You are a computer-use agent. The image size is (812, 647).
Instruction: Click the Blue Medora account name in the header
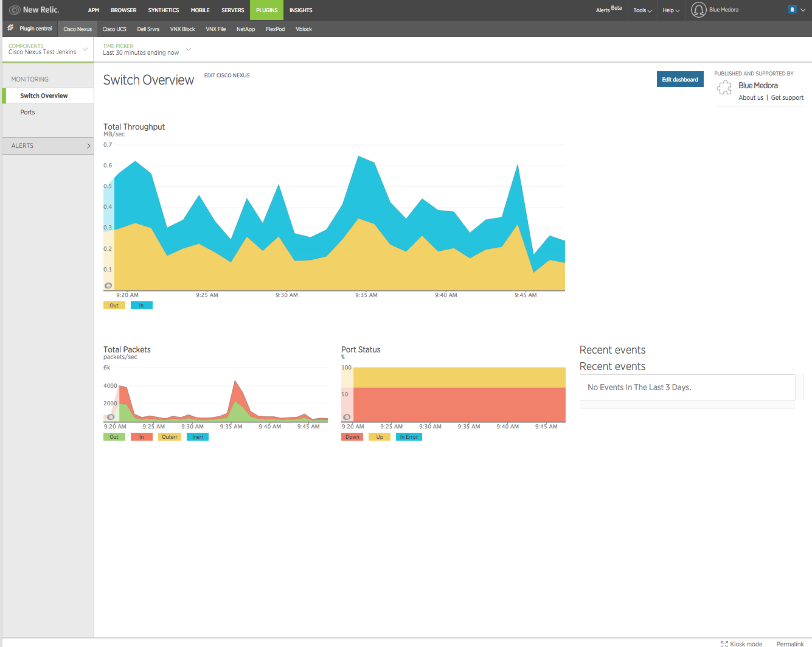click(724, 10)
